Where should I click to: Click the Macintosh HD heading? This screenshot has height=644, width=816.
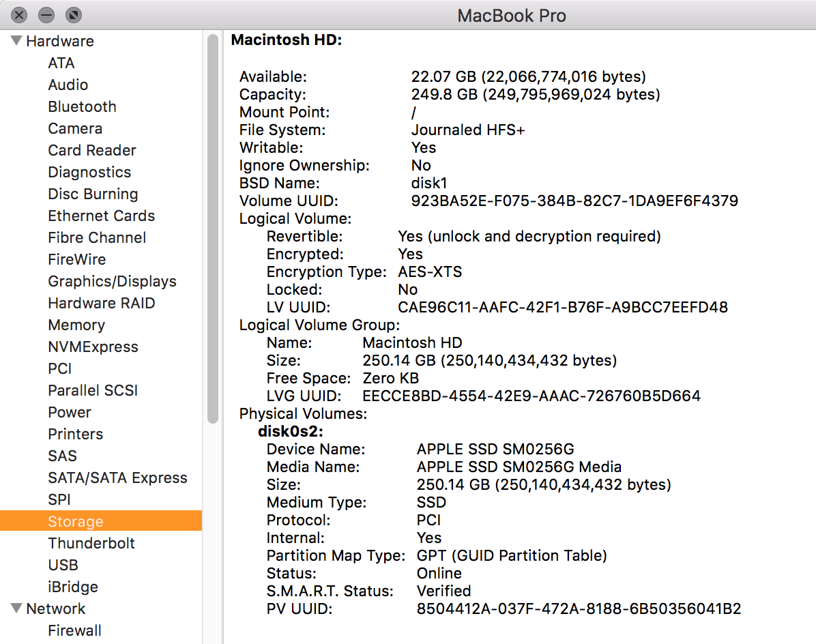coord(287,40)
